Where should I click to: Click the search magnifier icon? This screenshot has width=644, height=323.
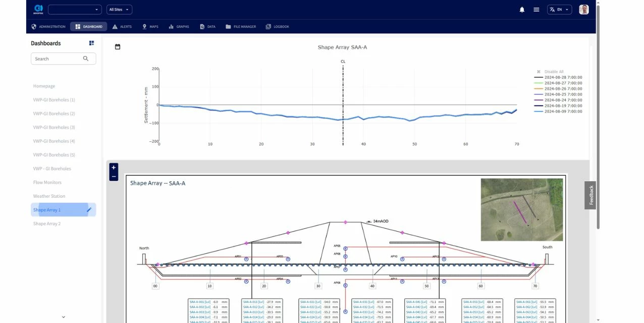pyautogui.click(x=86, y=59)
